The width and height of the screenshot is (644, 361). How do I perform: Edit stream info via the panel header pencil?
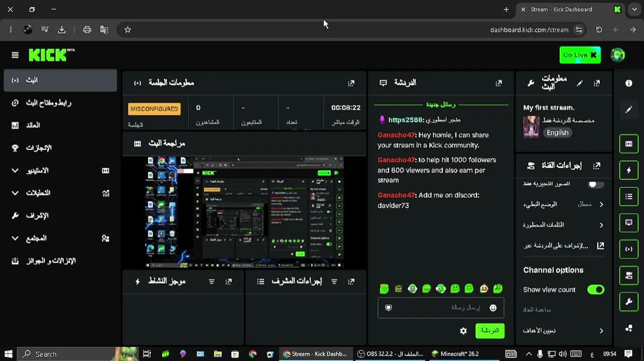[580, 83]
